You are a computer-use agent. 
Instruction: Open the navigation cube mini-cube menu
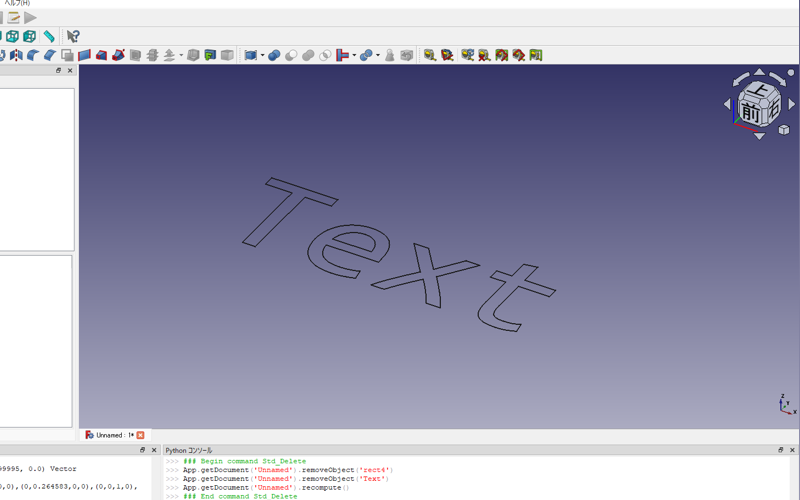pos(782,130)
